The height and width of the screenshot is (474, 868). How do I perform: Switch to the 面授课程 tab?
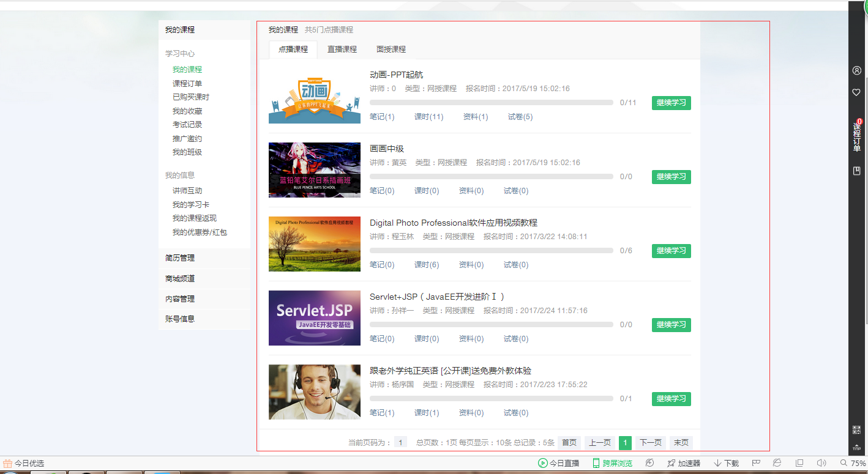(391, 50)
